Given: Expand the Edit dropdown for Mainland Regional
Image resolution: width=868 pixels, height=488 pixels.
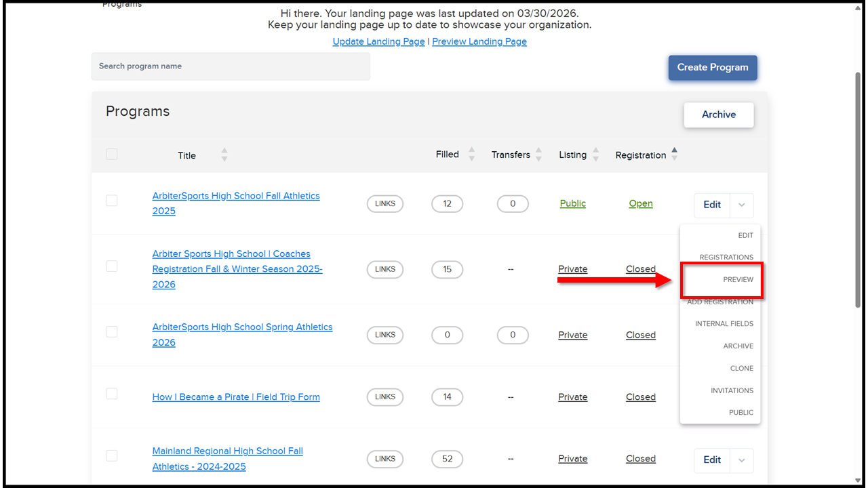Looking at the screenshot, I should tap(742, 460).
